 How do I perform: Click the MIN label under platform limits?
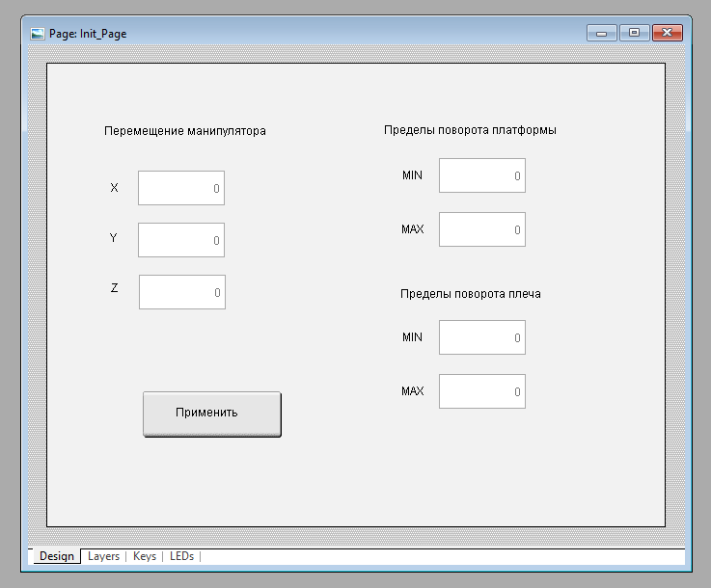pos(412,174)
